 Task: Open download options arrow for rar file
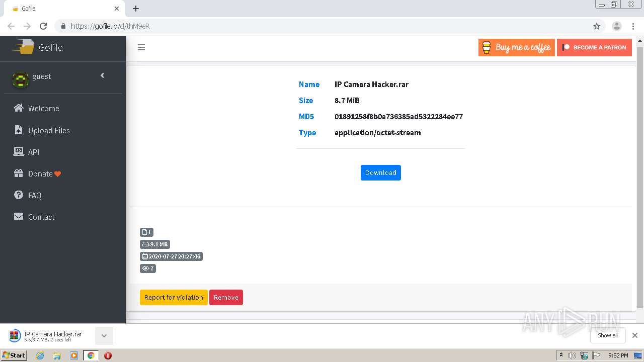[104, 335]
